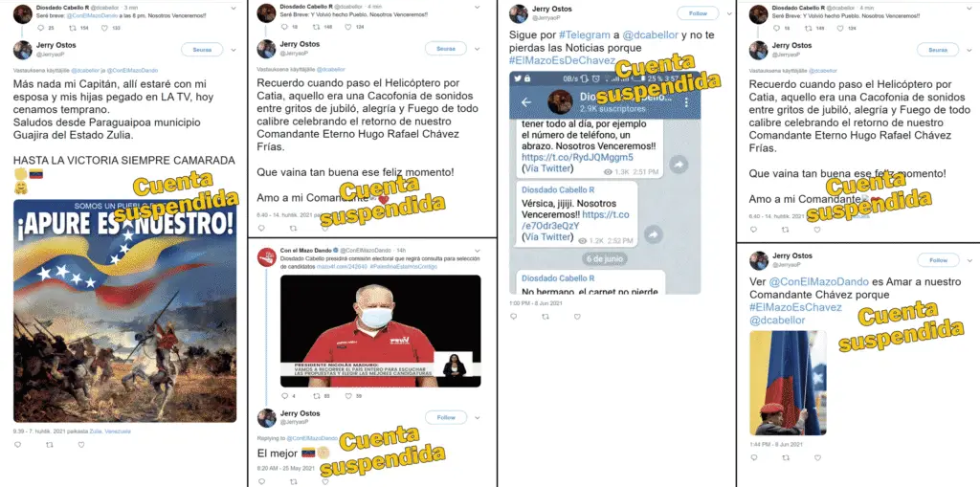Screen dimensions: 980x487
Task: Open the red beret flag photo thumbnail
Action: pos(788,383)
